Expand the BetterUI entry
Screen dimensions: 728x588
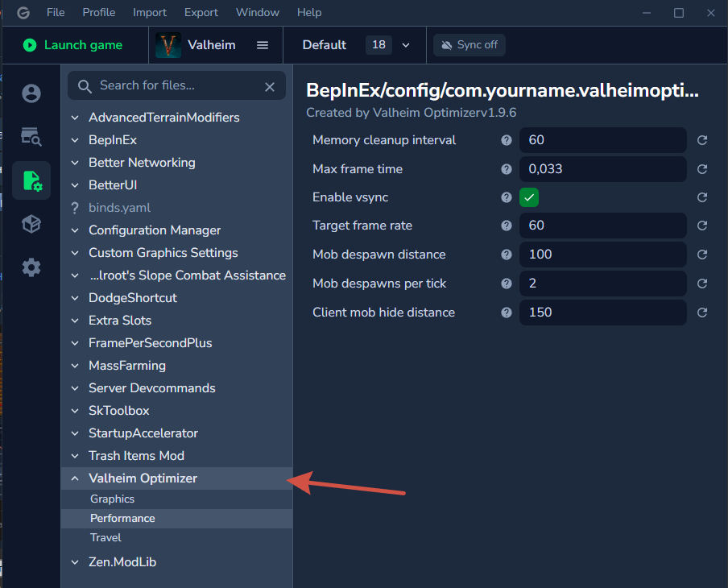[x=176, y=184]
